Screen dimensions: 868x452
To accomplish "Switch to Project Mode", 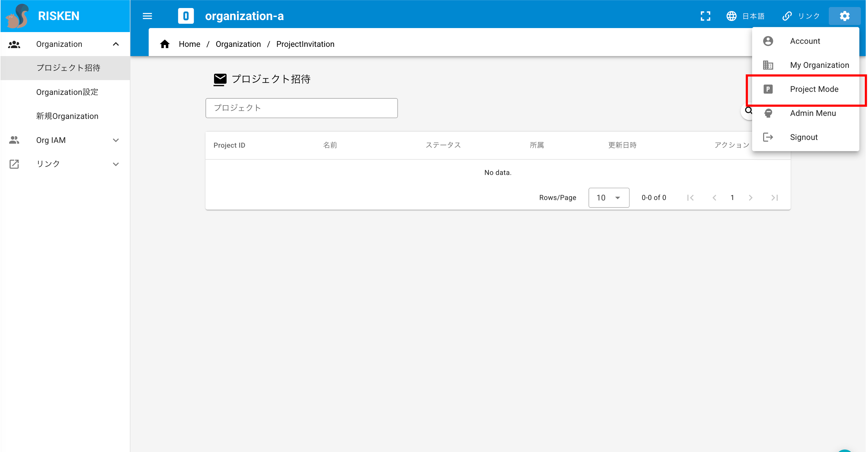I will click(805, 89).
